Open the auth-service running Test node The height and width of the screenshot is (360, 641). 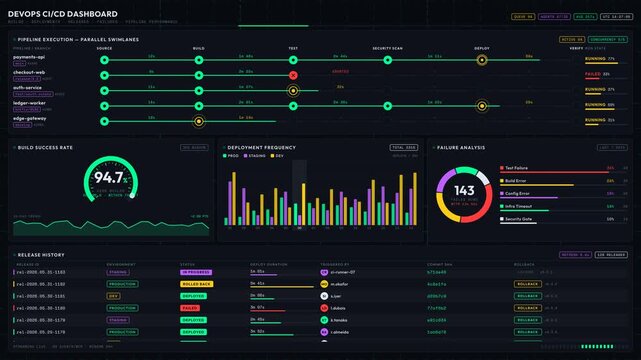293,91
